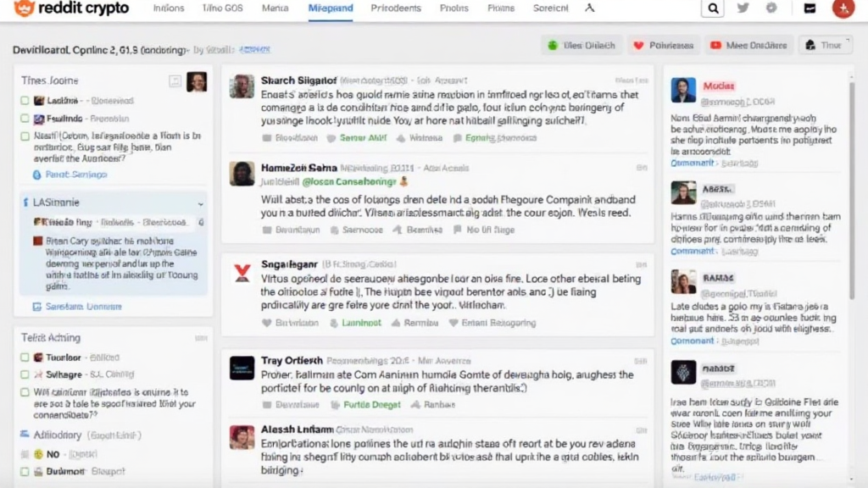Click the right sidebar vertical scrollbar
Viewport: 868px width, 488px height.
point(850,254)
